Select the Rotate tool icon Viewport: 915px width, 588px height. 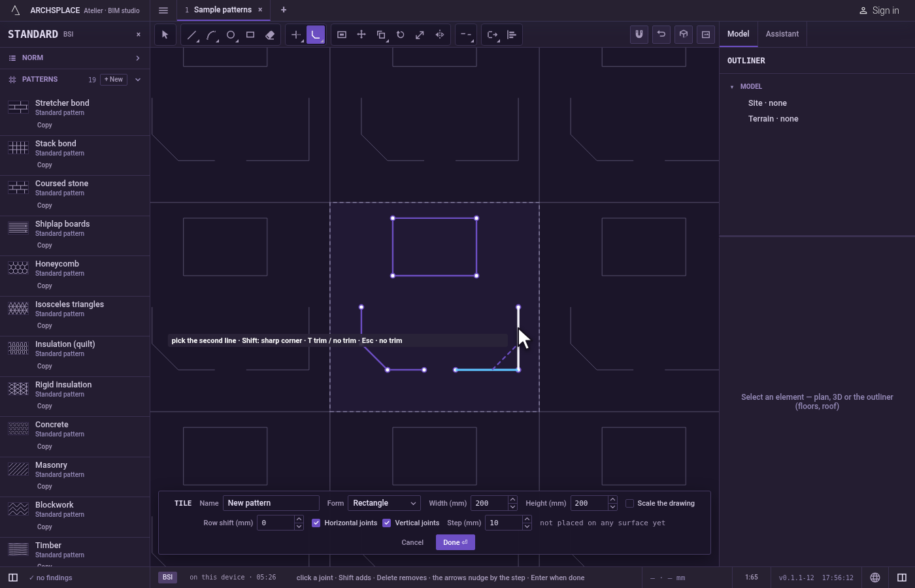[x=401, y=35]
